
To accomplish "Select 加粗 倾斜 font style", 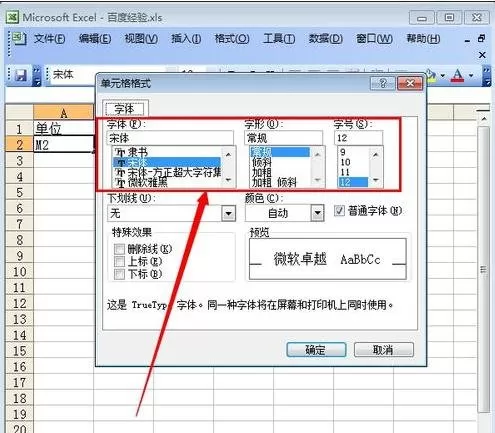I will tap(280, 183).
